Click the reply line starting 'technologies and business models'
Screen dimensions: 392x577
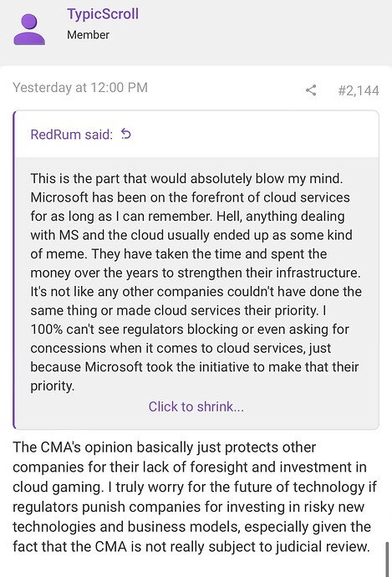click(x=191, y=527)
